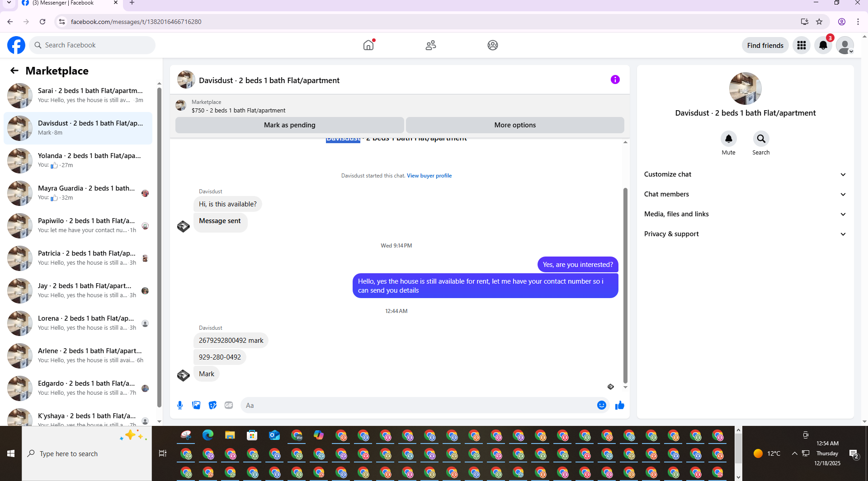Viewport: 868px width, 481px height.
Task: Click message '929-280-0492'
Action: pyautogui.click(x=220, y=357)
